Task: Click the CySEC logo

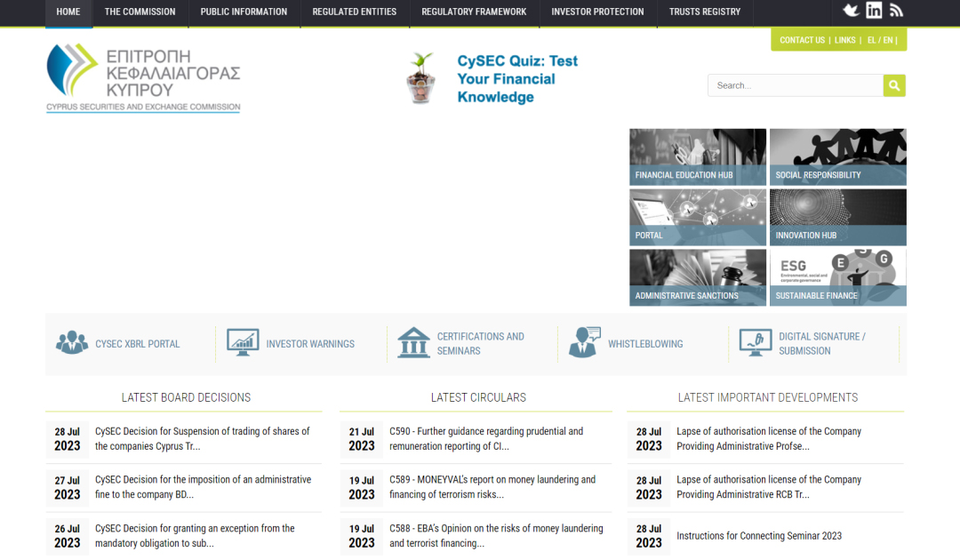Action: pos(143,77)
